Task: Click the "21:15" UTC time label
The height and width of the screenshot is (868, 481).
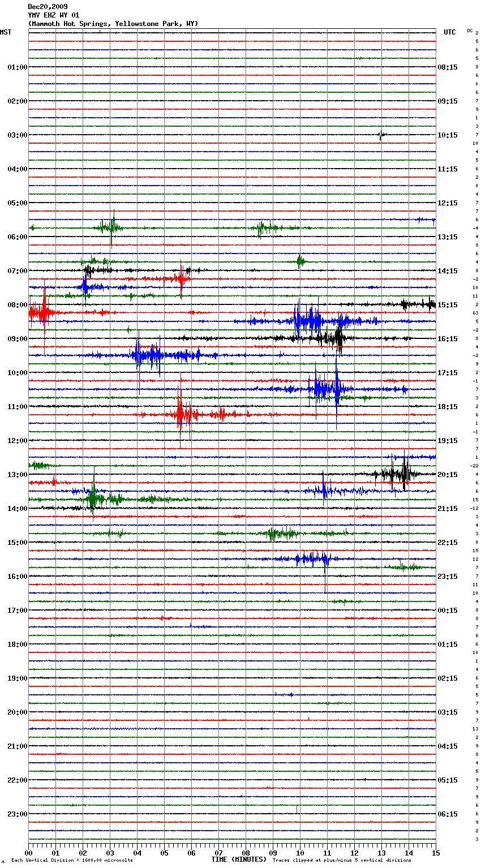Action: tap(448, 509)
